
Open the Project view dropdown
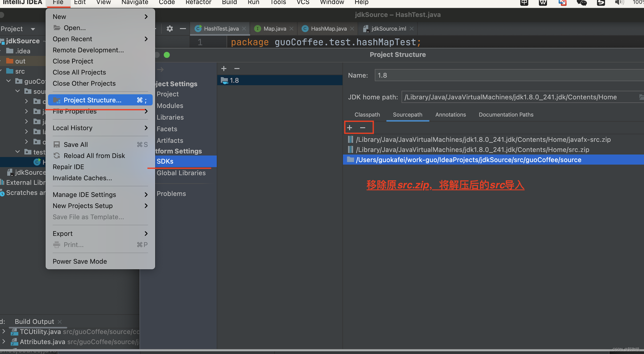click(33, 29)
